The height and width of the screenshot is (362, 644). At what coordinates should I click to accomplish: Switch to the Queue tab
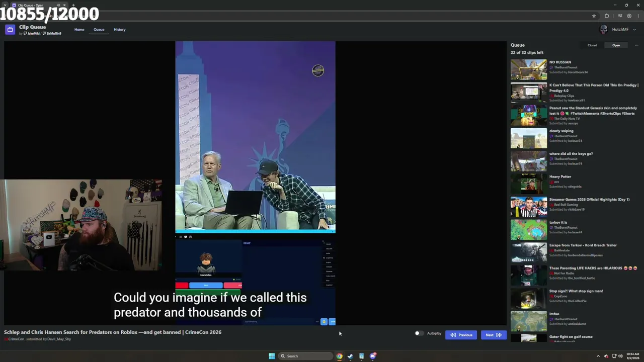click(99, 30)
